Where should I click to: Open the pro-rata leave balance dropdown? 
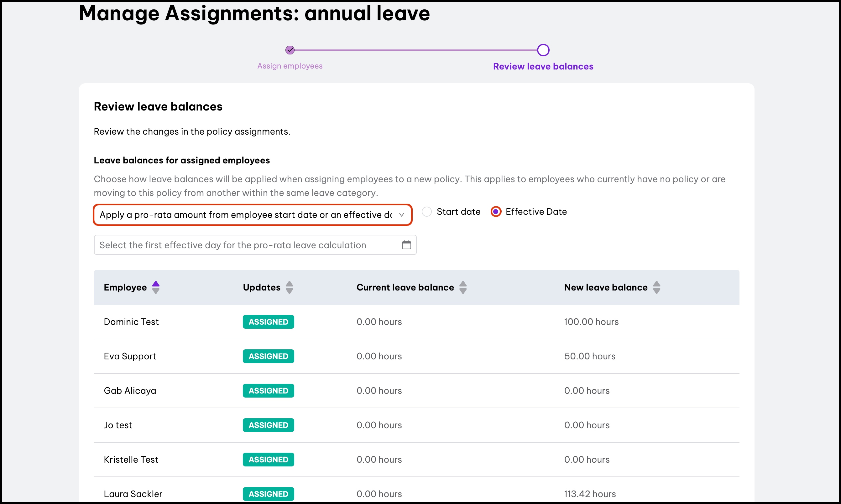point(245,215)
